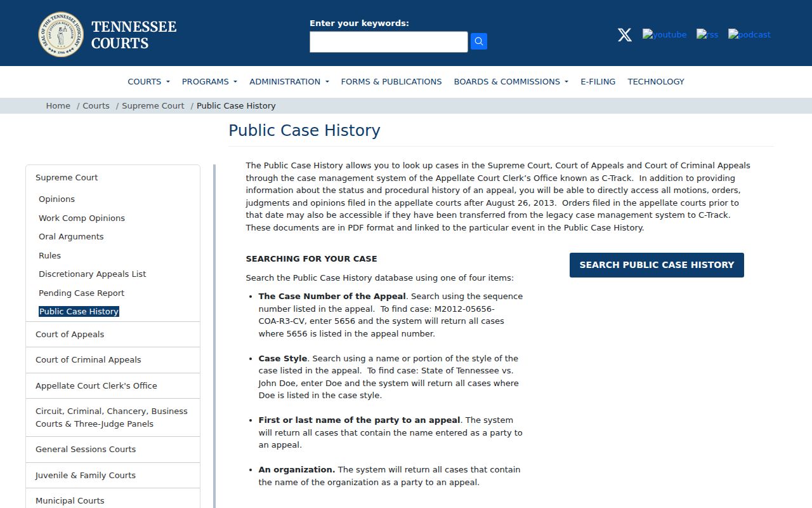The image size is (812, 508).
Task: Open Forms & Publications menu item
Action: [x=391, y=81]
